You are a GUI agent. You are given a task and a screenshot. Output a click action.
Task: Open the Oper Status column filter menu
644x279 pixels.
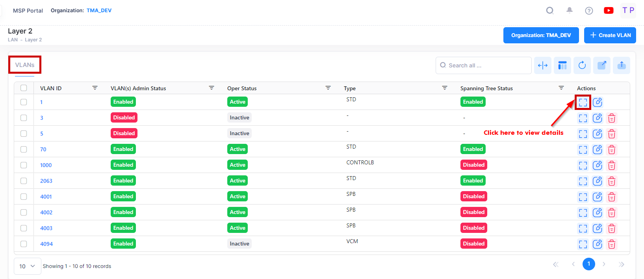click(x=328, y=88)
